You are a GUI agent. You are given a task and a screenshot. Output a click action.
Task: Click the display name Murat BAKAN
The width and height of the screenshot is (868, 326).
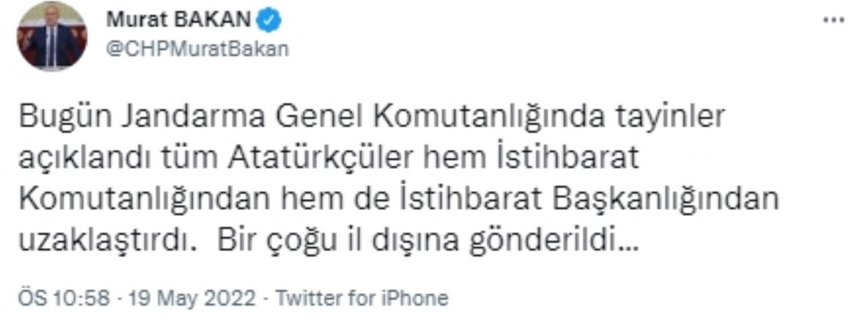point(178,21)
